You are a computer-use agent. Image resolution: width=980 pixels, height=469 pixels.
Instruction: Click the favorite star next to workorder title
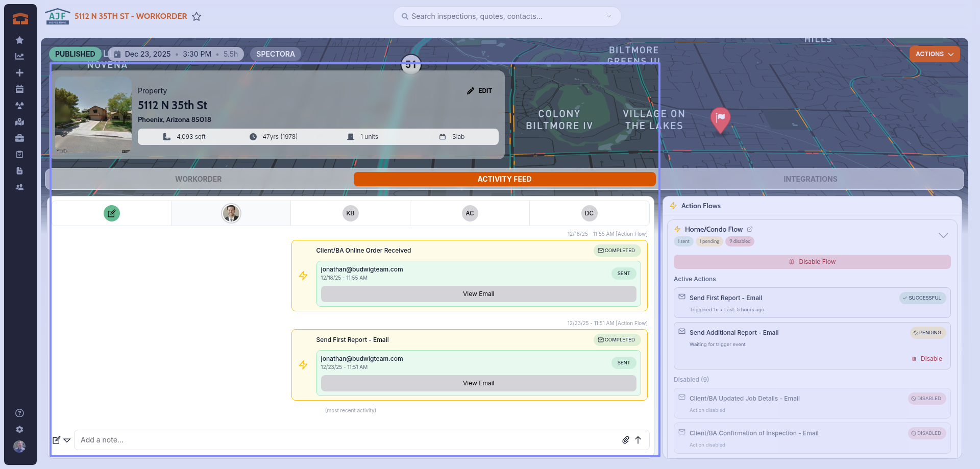click(197, 16)
